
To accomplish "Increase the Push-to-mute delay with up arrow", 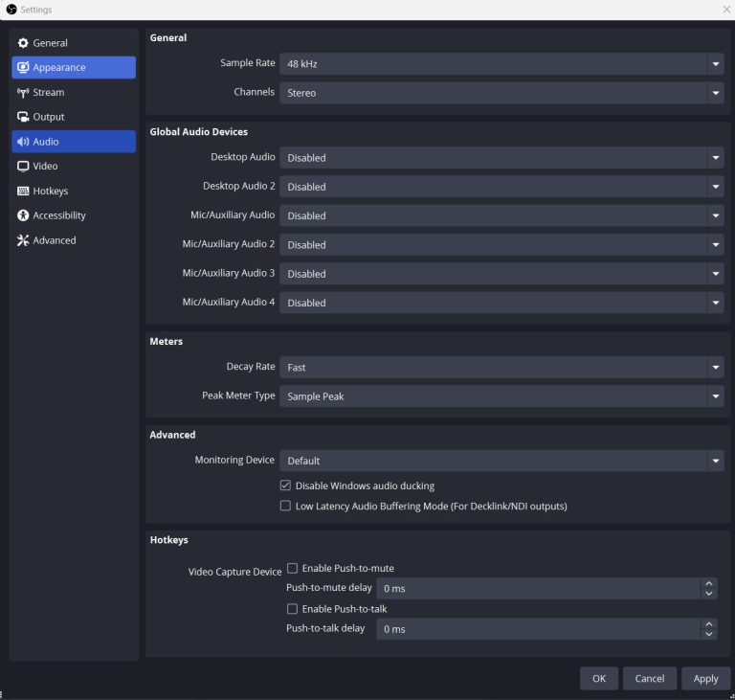I will pyautogui.click(x=709, y=583).
